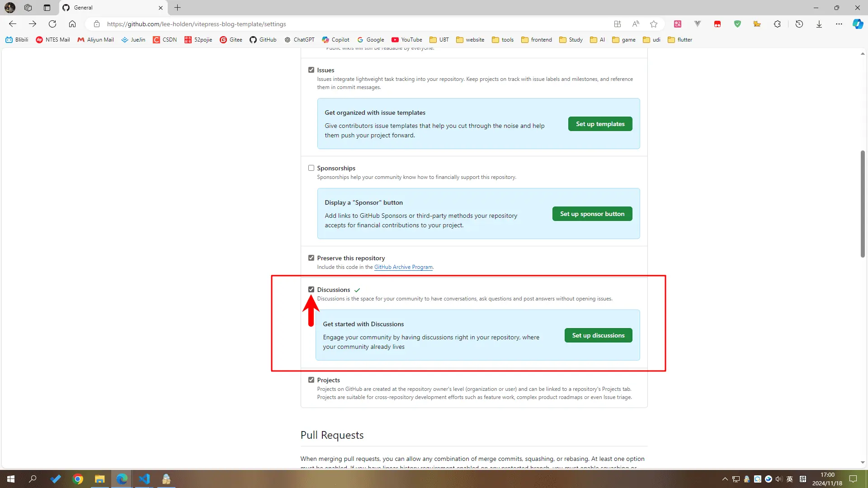Click the page vertical scrollbar thumb

(863, 203)
